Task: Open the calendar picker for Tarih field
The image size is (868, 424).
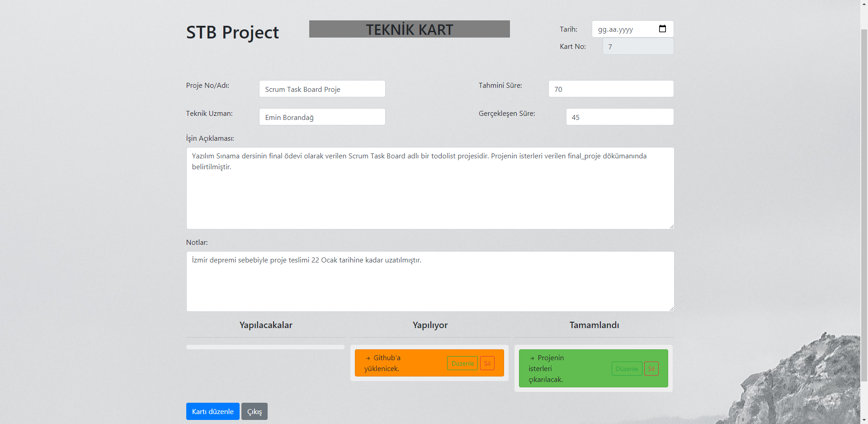Action: tap(662, 29)
